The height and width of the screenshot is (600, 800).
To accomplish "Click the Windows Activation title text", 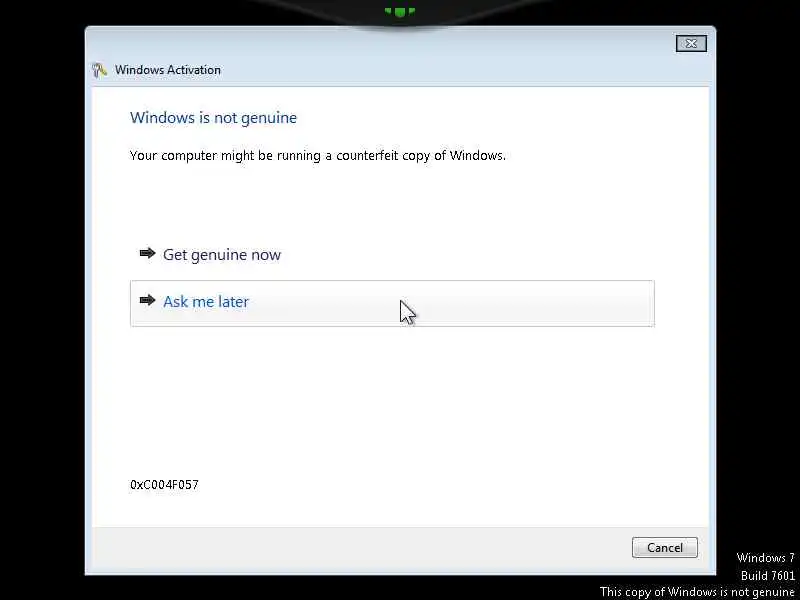I will [x=168, y=70].
